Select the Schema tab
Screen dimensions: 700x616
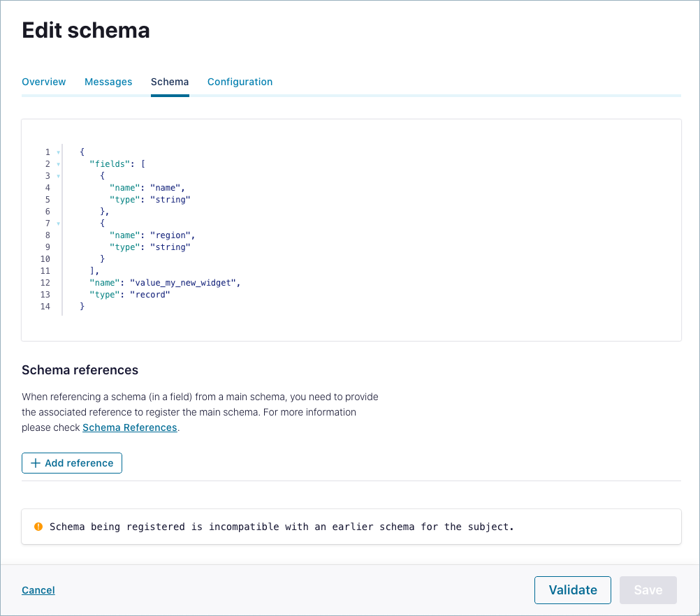point(170,82)
